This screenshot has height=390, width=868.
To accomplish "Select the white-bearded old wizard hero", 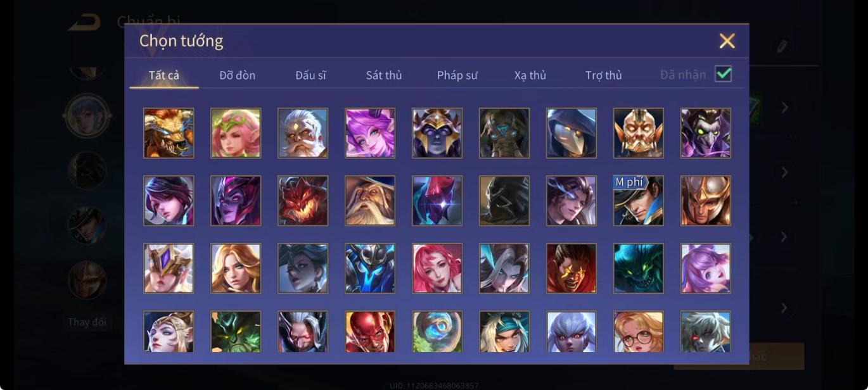I will click(370, 201).
